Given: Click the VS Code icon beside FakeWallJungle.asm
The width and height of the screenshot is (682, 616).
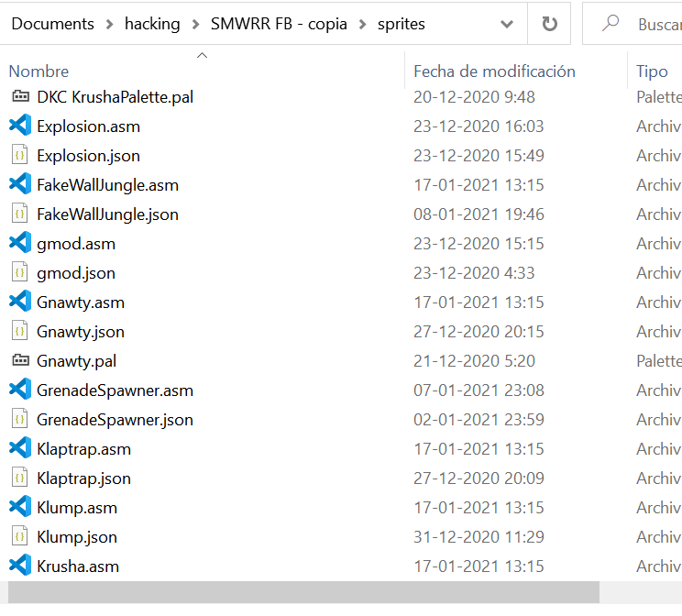Looking at the screenshot, I should 20,184.
